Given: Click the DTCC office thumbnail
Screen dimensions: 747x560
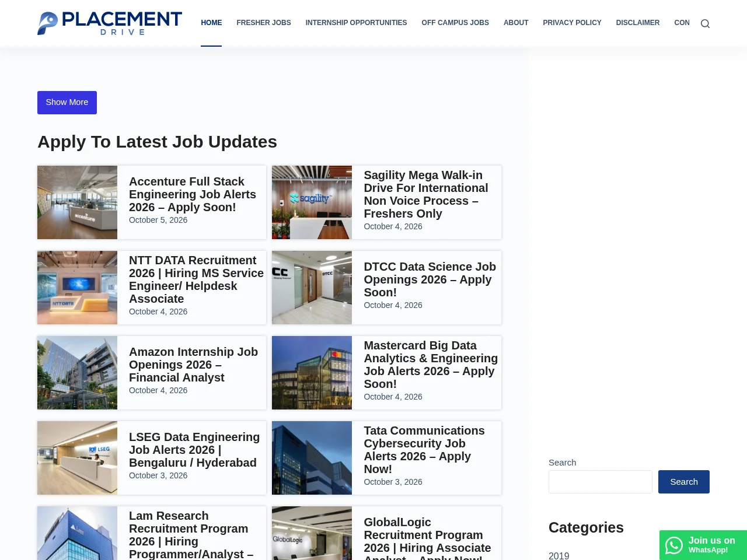Looking at the screenshot, I should point(312,288).
